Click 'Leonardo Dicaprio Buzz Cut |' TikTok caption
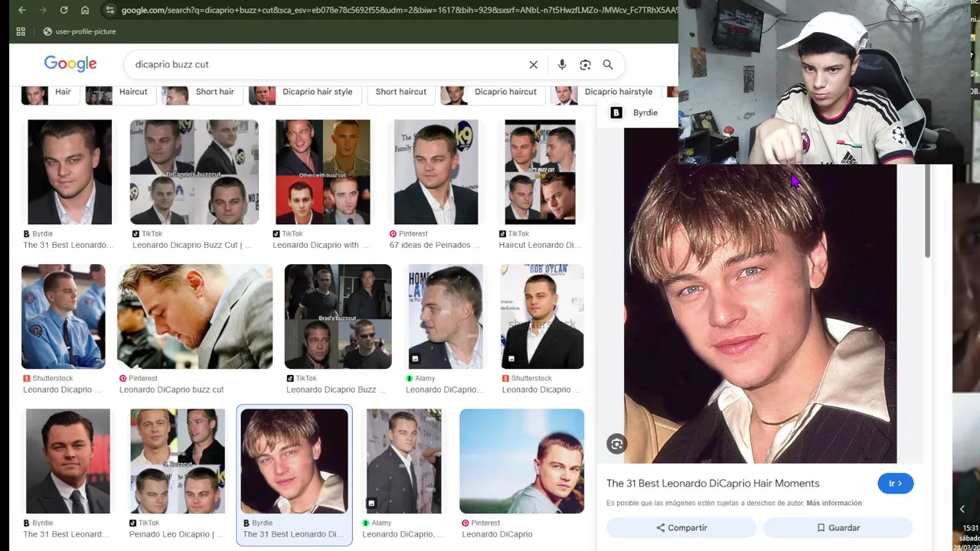Viewport: 980px width, 551px height. click(191, 245)
